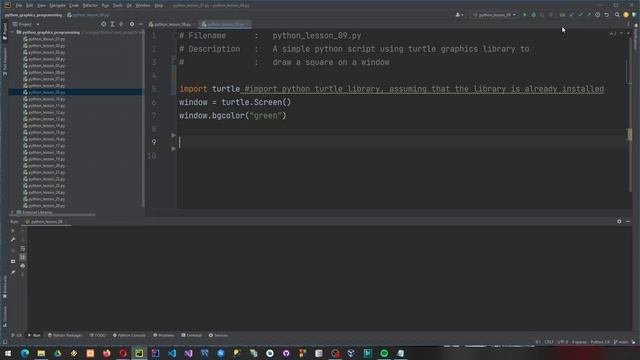Start the Debug bug icon in the toolbar
640x360 pixels.
(533, 15)
